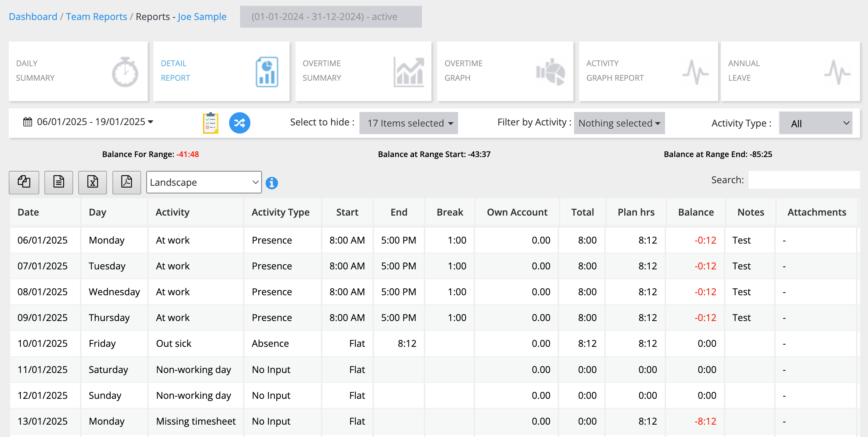Open the Activity Type All dropdown

coord(816,123)
